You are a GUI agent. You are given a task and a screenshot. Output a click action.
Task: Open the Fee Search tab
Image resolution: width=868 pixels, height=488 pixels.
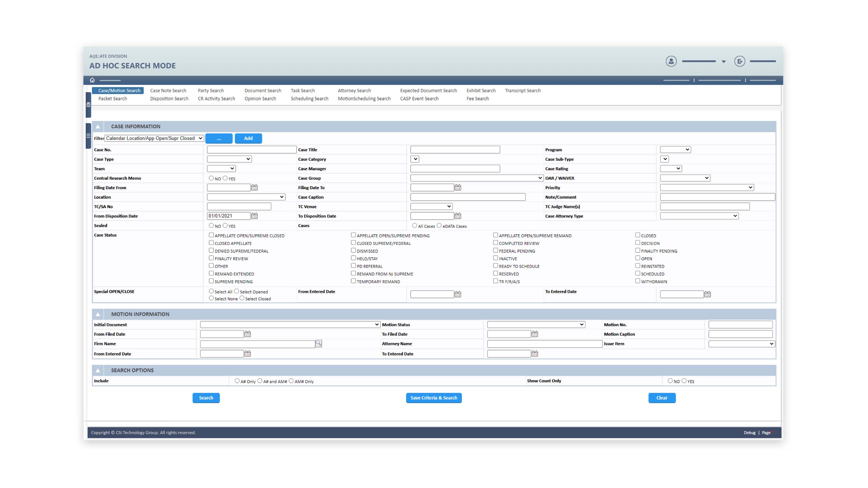tap(478, 99)
